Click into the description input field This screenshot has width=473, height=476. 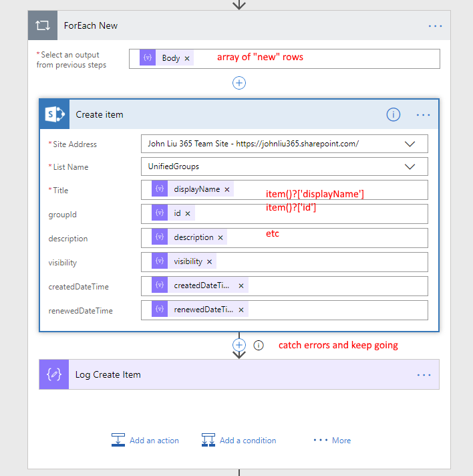(334, 238)
